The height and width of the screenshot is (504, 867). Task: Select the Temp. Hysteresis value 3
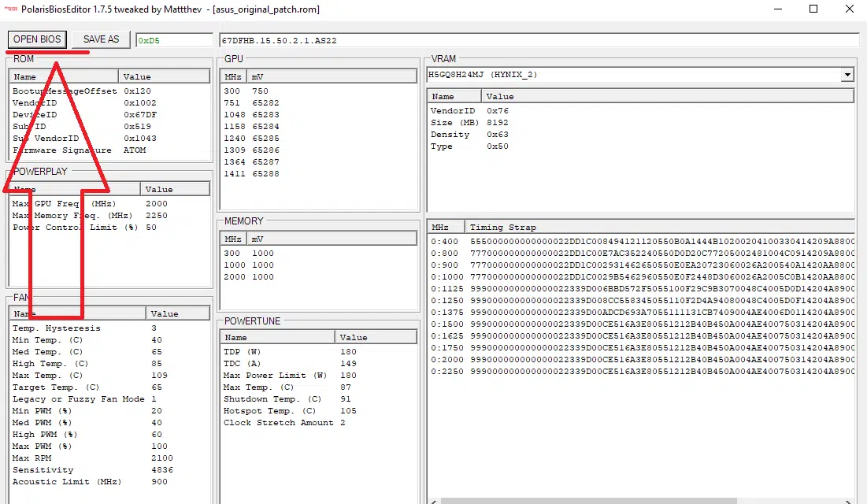point(154,328)
